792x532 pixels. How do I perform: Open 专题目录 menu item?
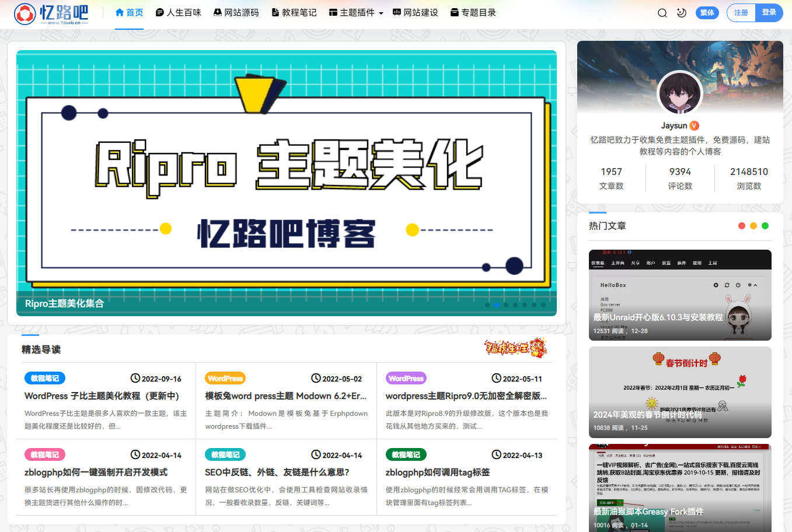click(473, 12)
